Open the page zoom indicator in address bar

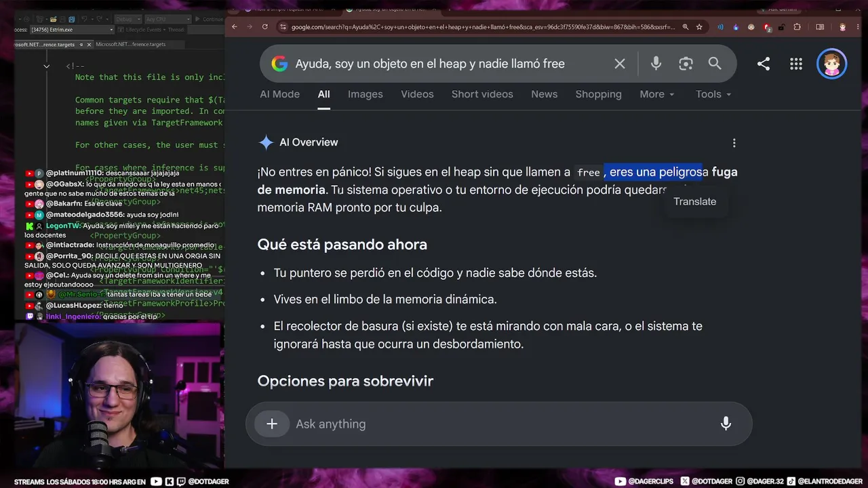pos(686,27)
